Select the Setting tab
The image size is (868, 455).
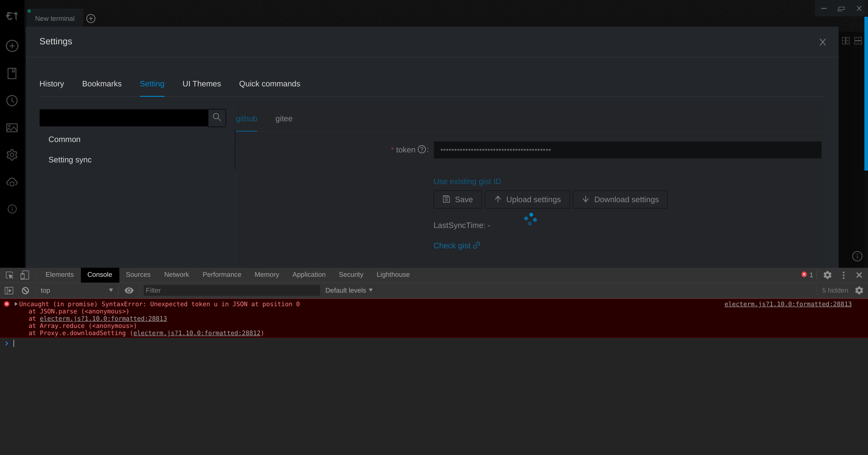pos(152,84)
